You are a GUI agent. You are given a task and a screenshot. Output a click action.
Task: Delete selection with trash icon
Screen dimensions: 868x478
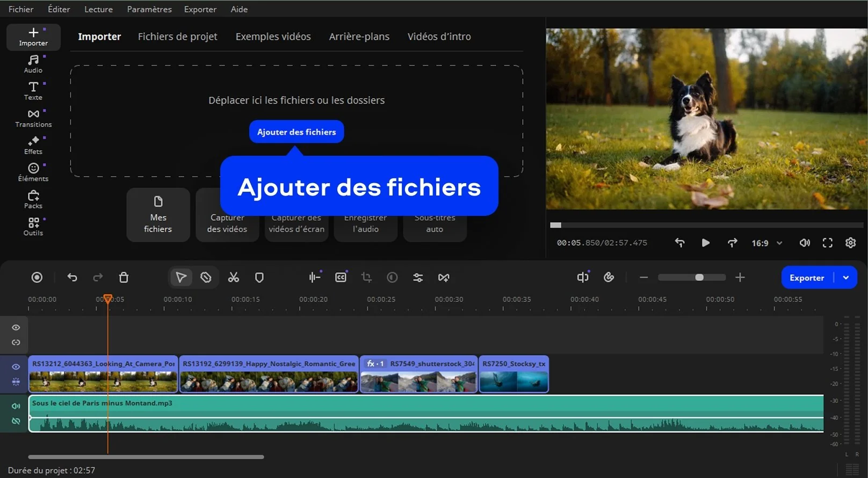(124, 277)
